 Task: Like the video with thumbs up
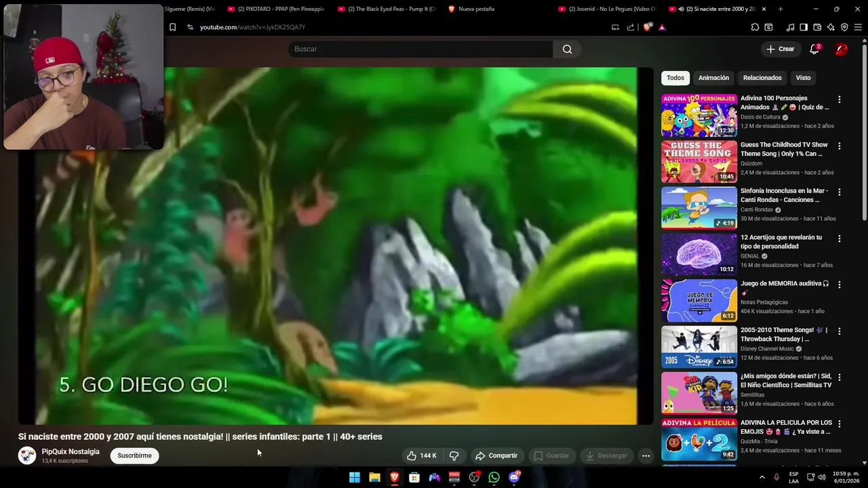coord(421,455)
